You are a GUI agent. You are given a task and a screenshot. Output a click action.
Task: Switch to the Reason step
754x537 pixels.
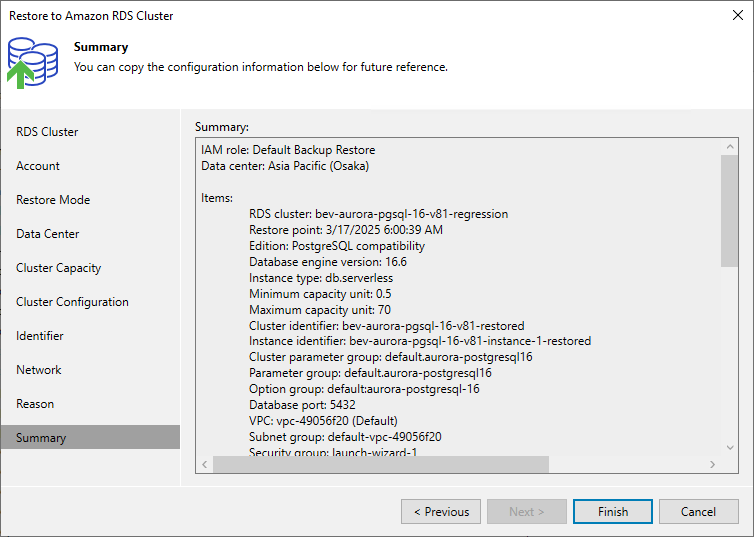click(35, 404)
